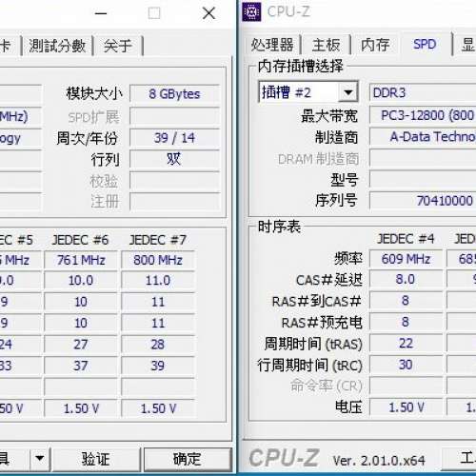Open the 測試分數 tab in left window
This screenshot has width=476, height=476.
57,46
